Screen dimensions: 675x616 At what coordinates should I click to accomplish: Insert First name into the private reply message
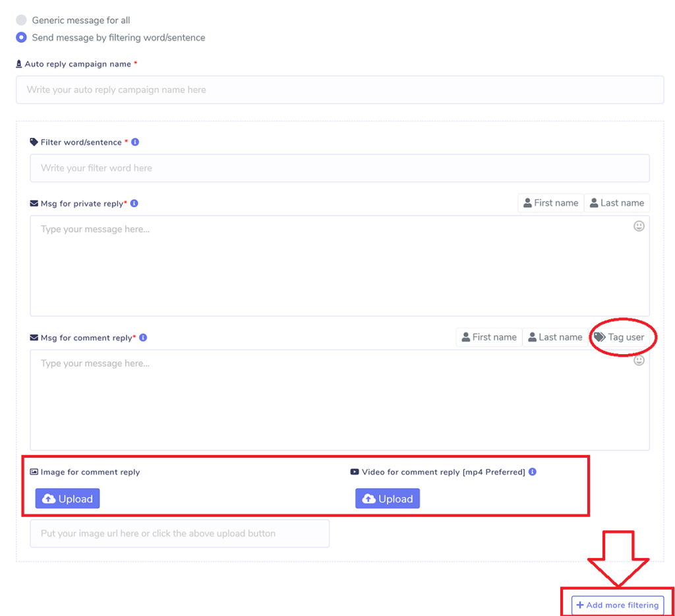(550, 202)
